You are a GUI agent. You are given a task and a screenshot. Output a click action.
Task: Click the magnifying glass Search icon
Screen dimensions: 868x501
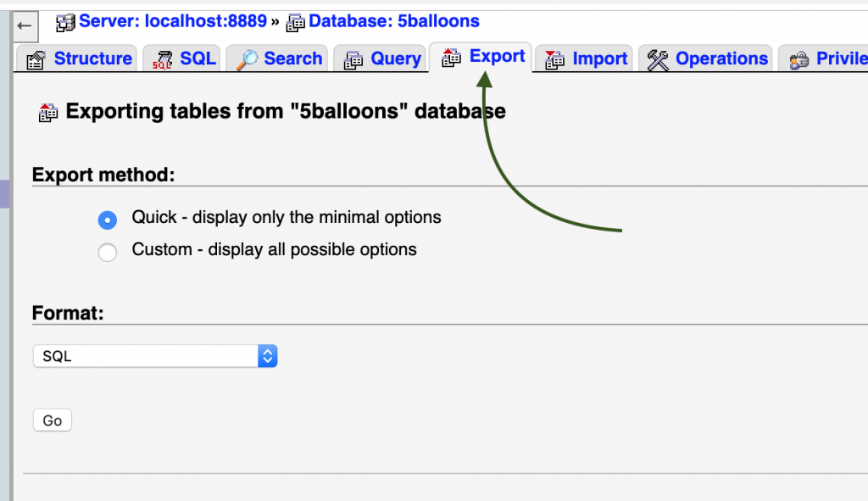(x=248, y=58)
